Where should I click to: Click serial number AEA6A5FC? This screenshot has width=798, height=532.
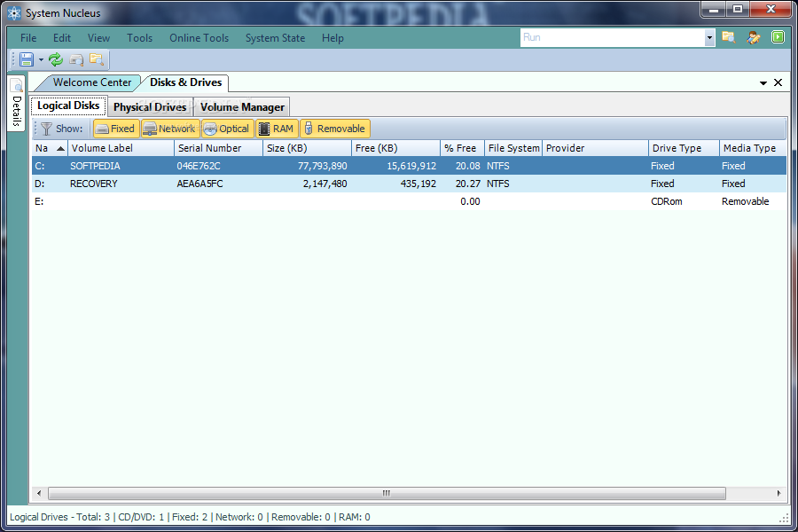pos(200,184)
